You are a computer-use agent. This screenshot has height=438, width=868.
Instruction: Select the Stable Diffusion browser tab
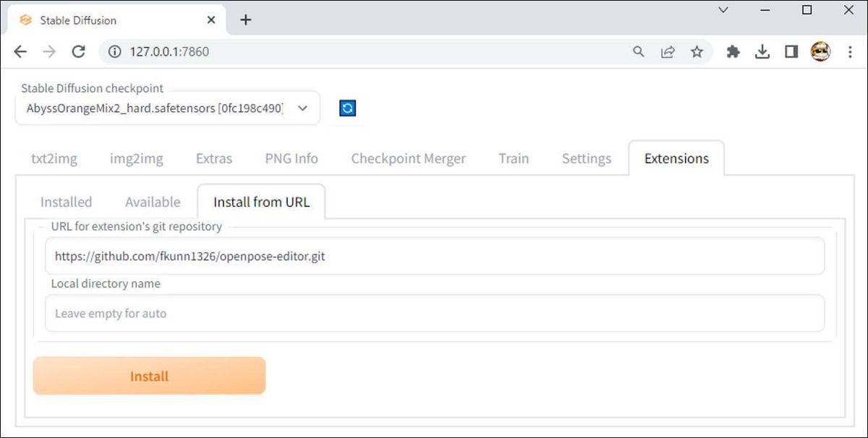tap(116, 20)
